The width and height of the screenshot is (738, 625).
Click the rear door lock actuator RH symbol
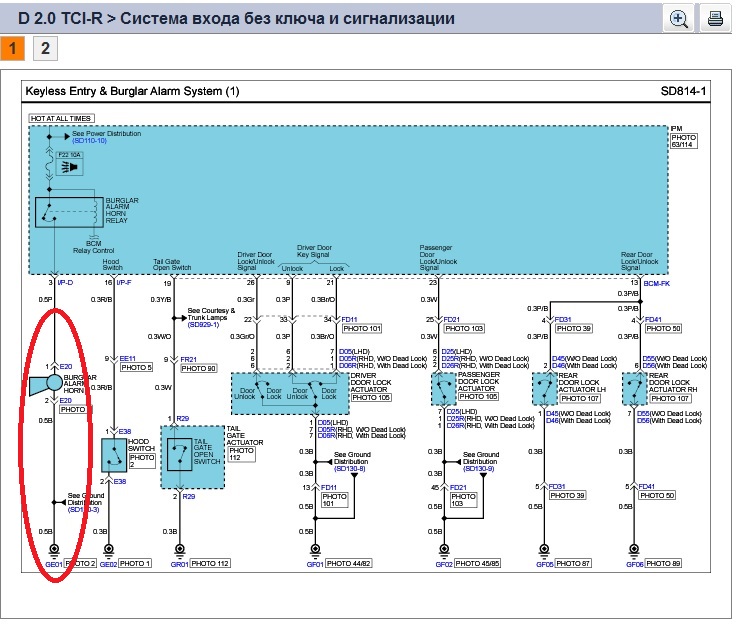(x=631, y=387)
